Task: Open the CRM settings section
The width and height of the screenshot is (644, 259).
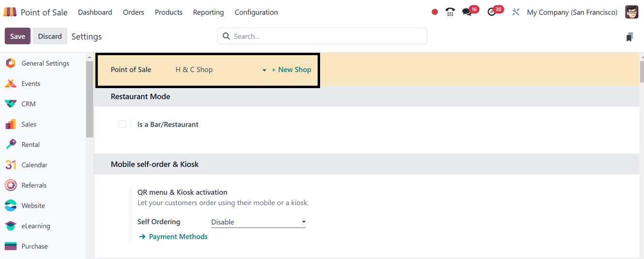Action: tap(28, 104)
